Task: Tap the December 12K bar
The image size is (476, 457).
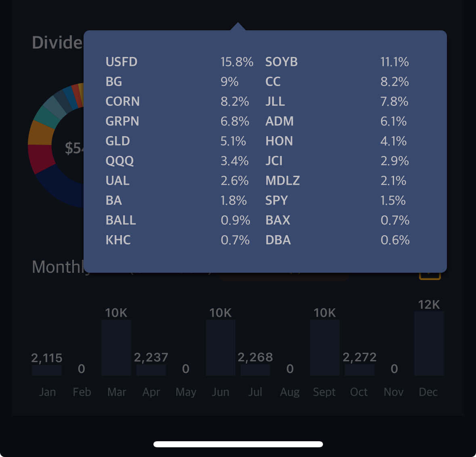Action: click(x=429, y=343)
